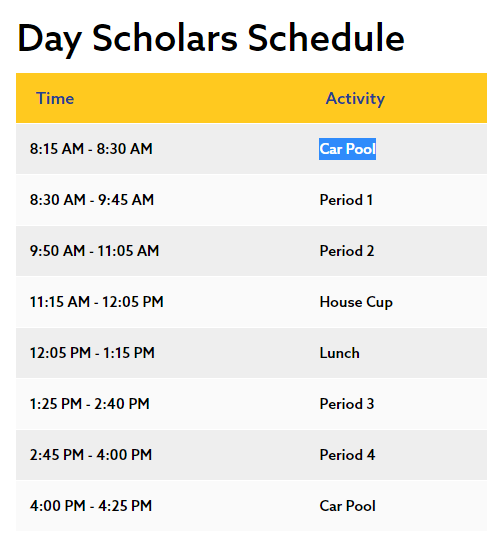Viewport: 488px width, 539px height.
Task: Select the 8:15 AM - 8:30 AM time cell
Action: click(91, 149)
